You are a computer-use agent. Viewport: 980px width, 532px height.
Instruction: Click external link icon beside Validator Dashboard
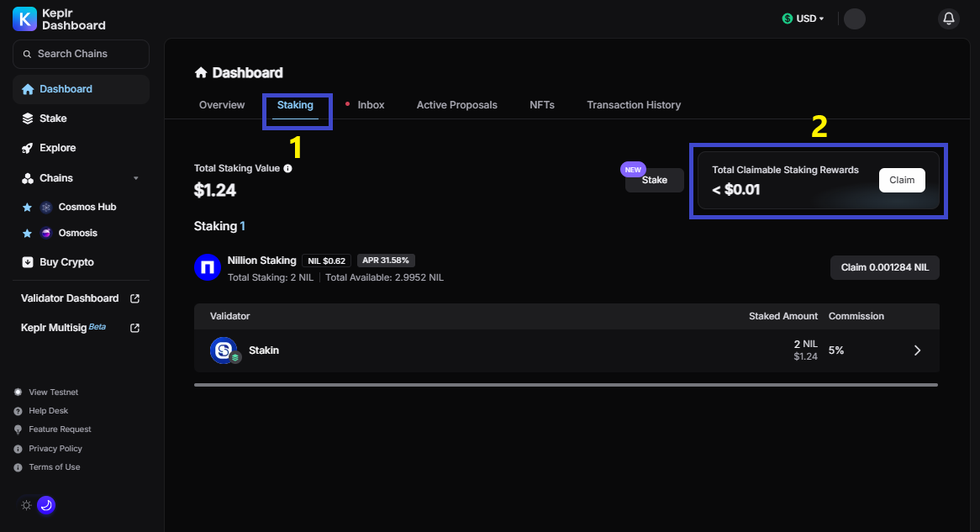(134, 299)
